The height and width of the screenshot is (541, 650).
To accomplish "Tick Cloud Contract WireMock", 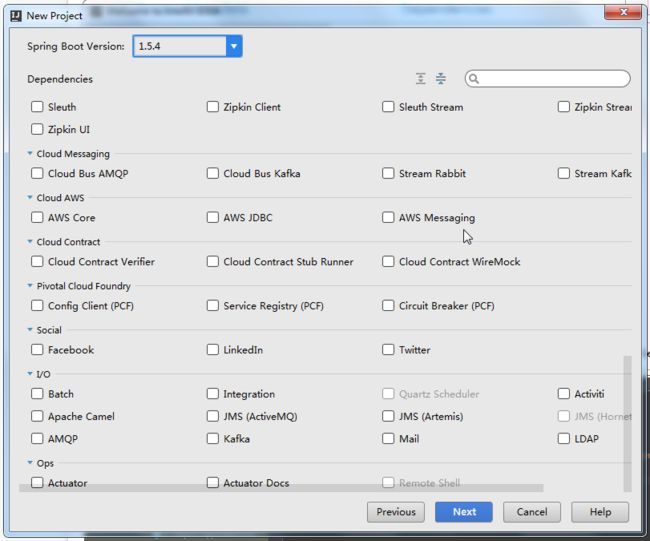I will 388,261.
